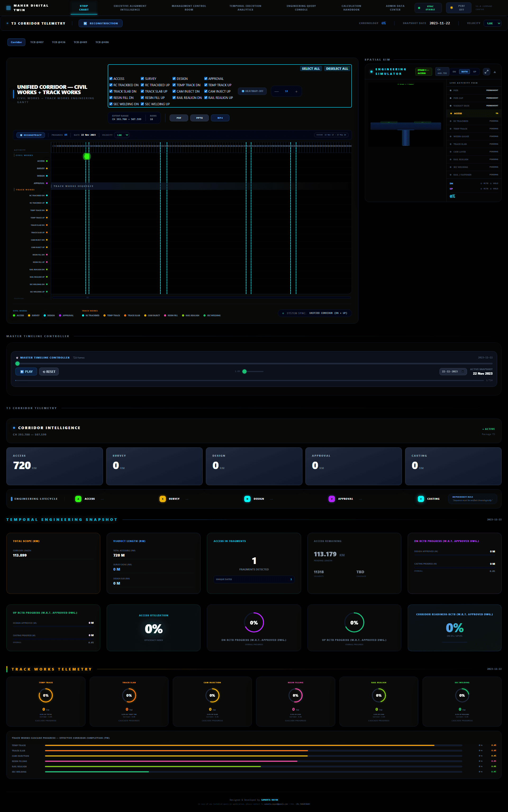Select the TCB @469 tab
The width and height of the screenshot is (508, 812).
click(80, 42)
